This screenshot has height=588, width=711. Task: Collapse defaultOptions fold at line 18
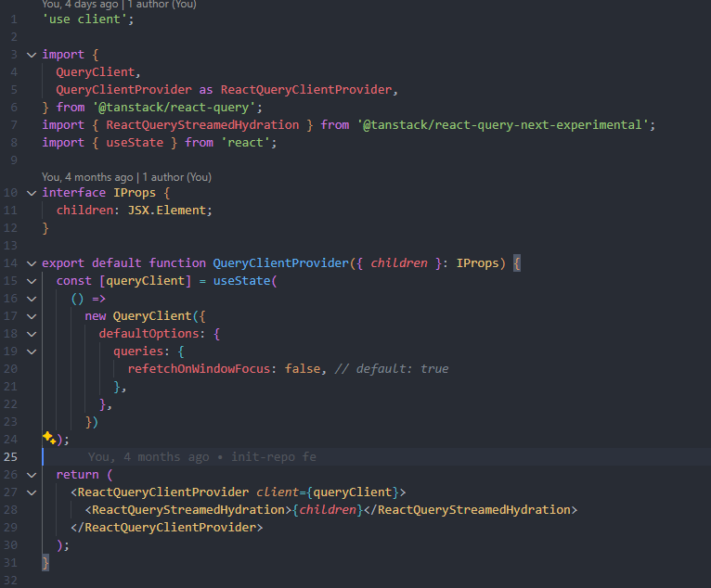click(32, 334)
